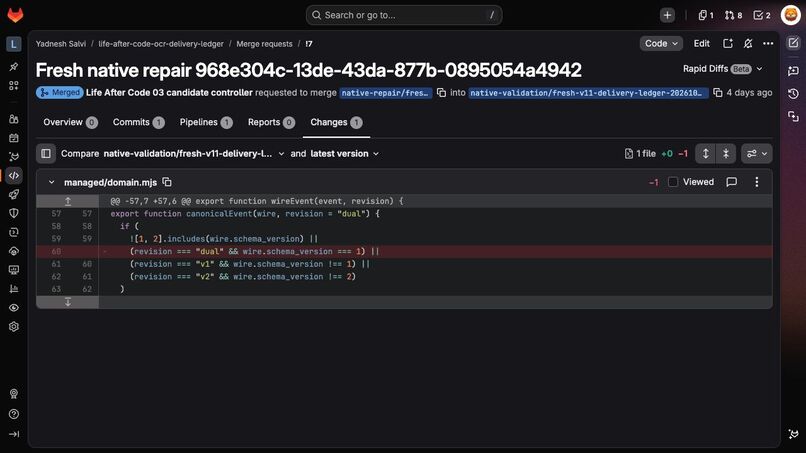The image size is (806, 453).
Task: Open merge request actions ellipsis menu
Action: coord(768,44)
